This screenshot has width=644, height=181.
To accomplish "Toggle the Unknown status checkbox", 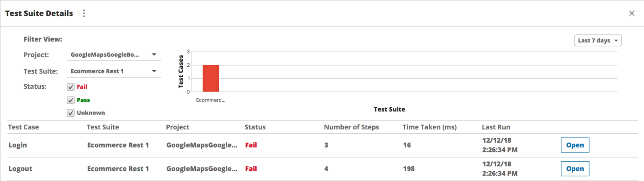I will point(71,113).
